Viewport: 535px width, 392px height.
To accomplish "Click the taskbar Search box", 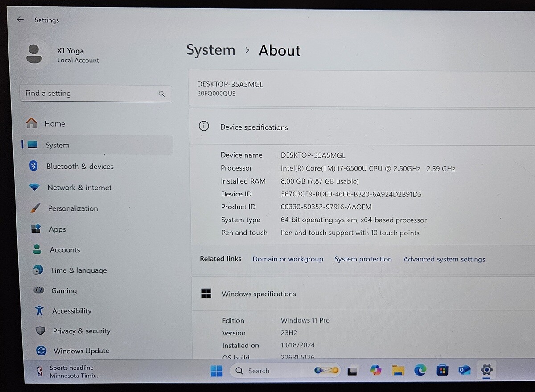I will coord(284,371).
